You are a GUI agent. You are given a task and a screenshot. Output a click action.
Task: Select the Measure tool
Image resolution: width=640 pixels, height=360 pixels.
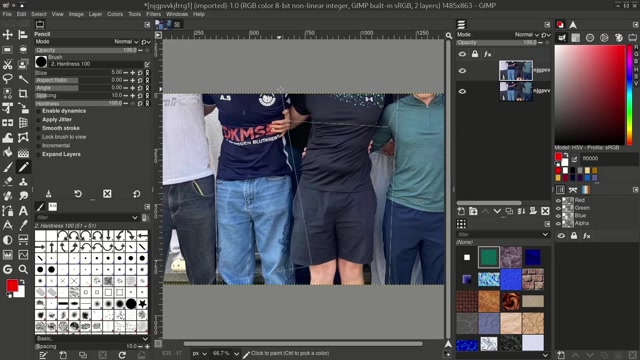click(x=7, y=225)
